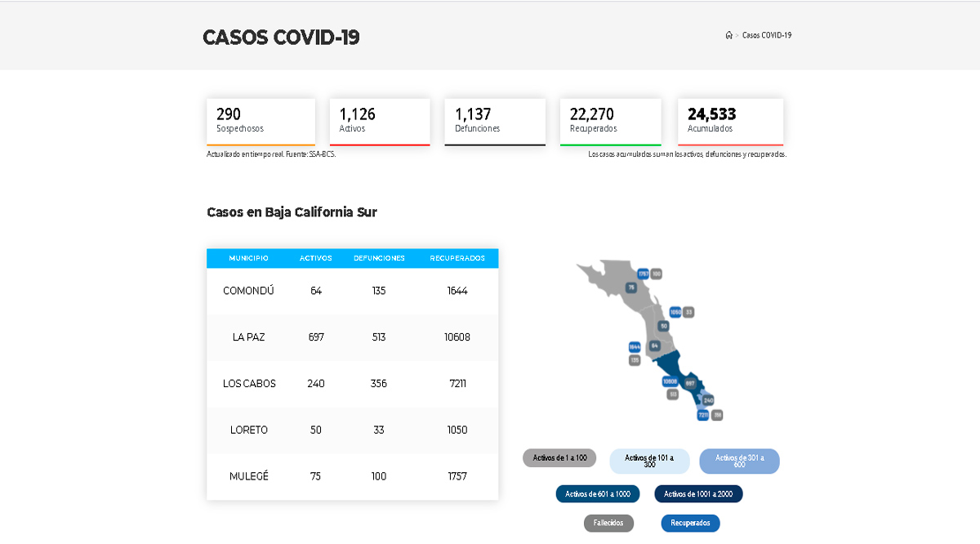Toggle the Recuperados legend filter
980x544 pixels.
tap(691, 523)
